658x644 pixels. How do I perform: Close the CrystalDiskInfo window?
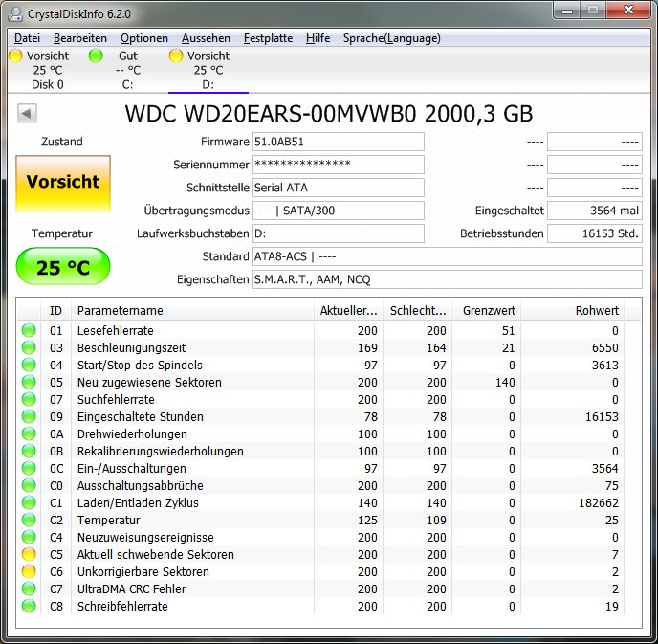628,11
